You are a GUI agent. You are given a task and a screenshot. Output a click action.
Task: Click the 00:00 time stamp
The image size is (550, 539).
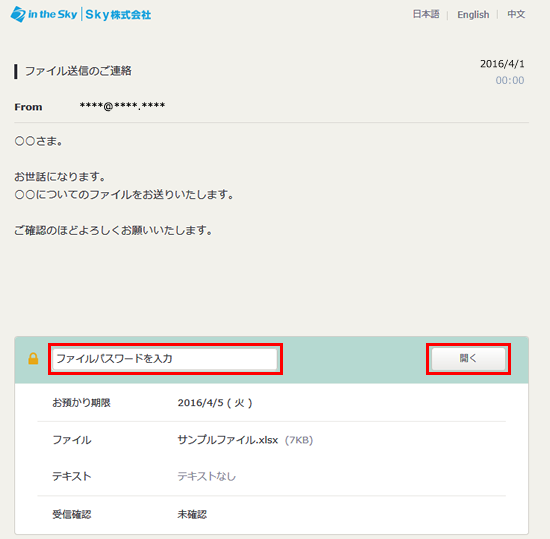click(510, 80)
